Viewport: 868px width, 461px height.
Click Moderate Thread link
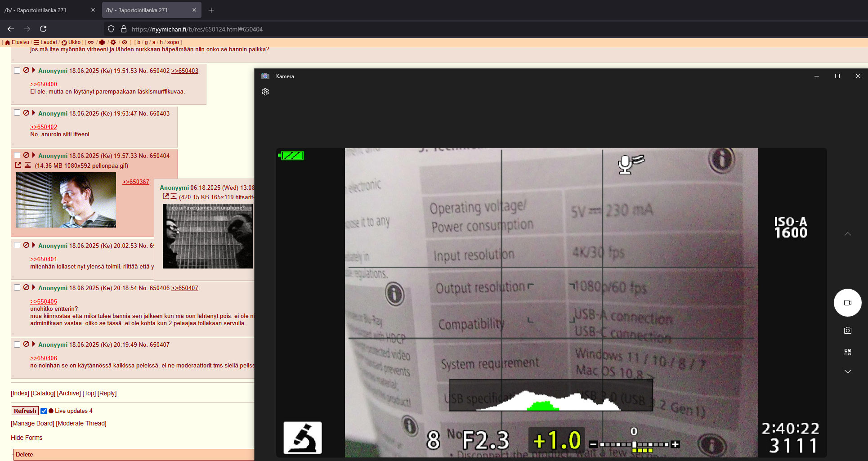81,423
